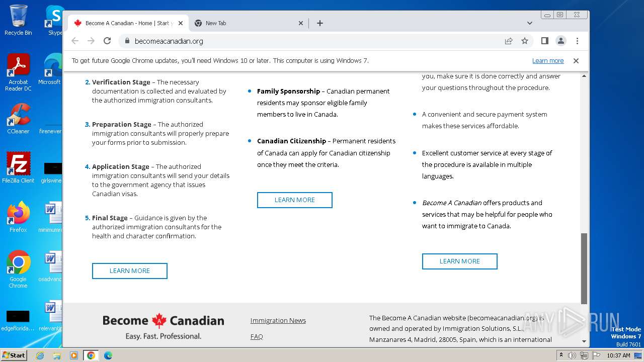The height and width of the screenshot is (362, 644).
Task: Open Windows Explorer from taskbar
Action: [x=57, y=355]
